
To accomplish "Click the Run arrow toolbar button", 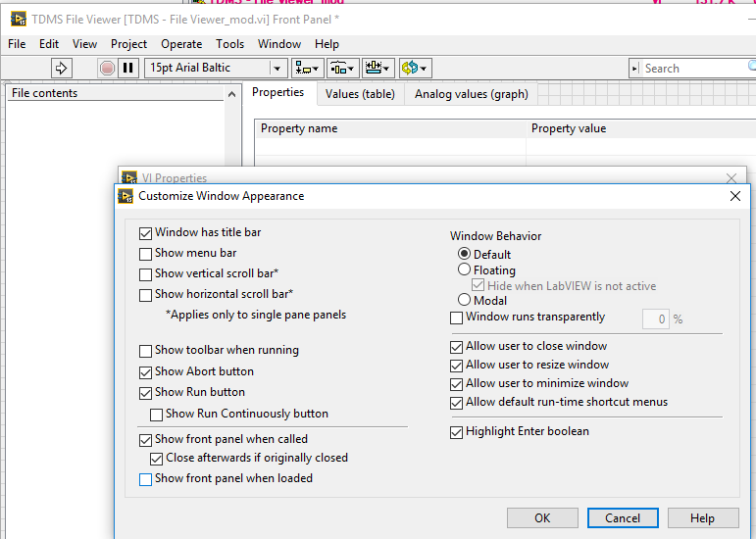I will pyautogui.click(x=62, y=68).
